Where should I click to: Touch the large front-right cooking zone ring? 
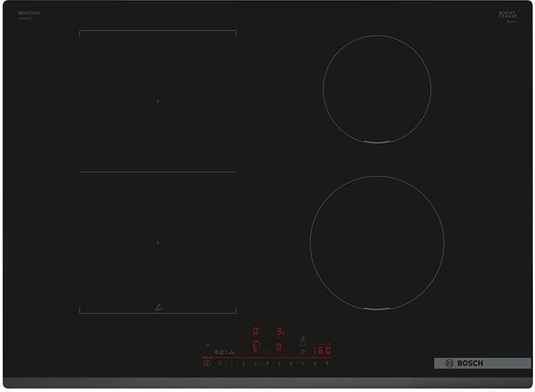click(377, 243)
